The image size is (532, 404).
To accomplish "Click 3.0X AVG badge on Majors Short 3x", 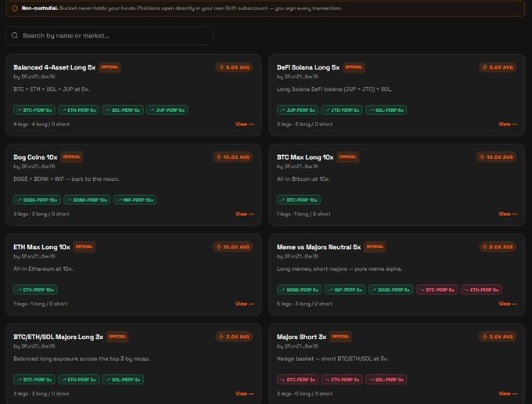I will pyautogui.click(x=498, y=337).
